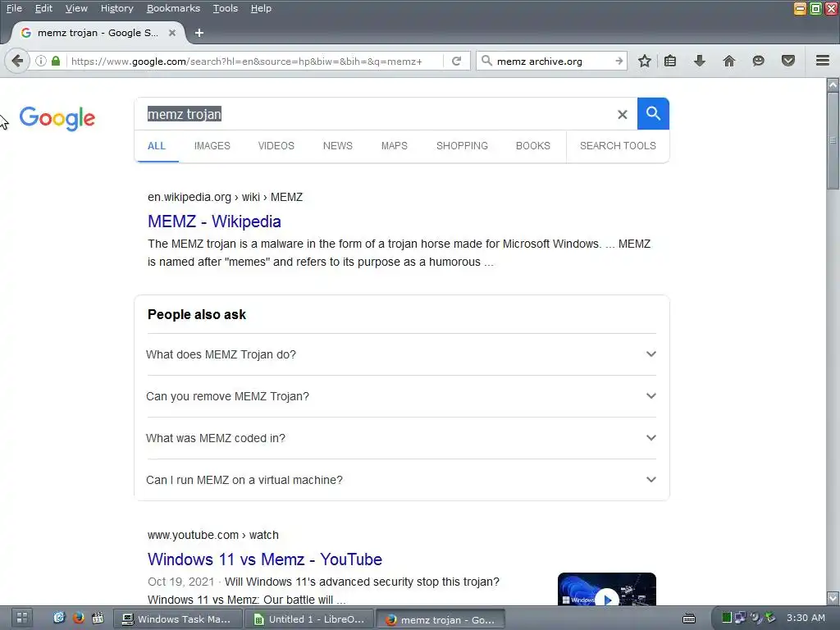Image resolution: width=840 pixels, height=630 pixels.
Task: Submit the Firefox search box with arrow icon
Action: click(x=619, y=61)
